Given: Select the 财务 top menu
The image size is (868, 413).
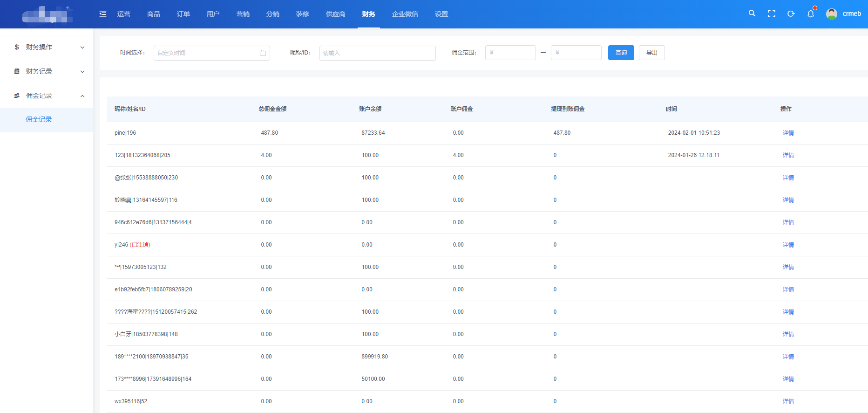Looking at the screenshot, I should tap(369, 14).
